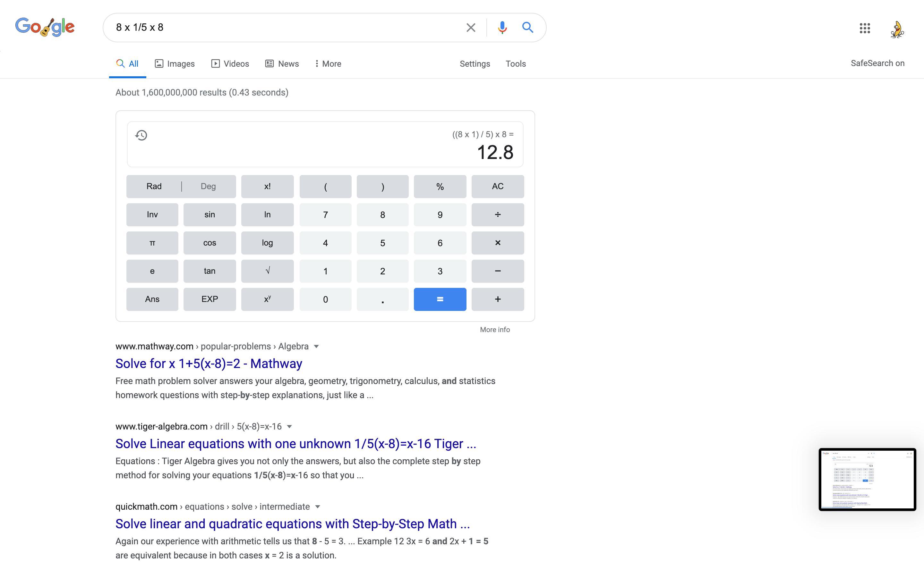This screenshot has width=924, height=577.
Task: Click the x! factorial icon in calculator
Action: tap(267, 186)
